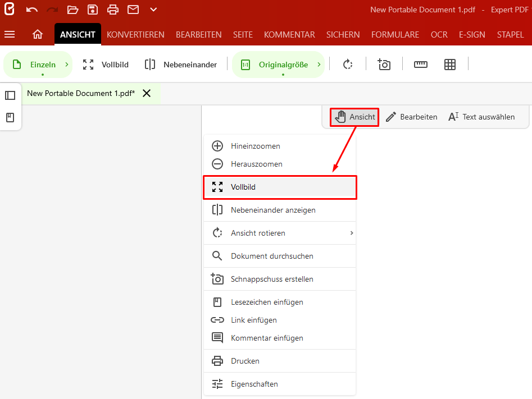The height and width of the screenshot is (399, 532).
Task: Choose Drucken in the context menu
Action: [x=280, y=361]
